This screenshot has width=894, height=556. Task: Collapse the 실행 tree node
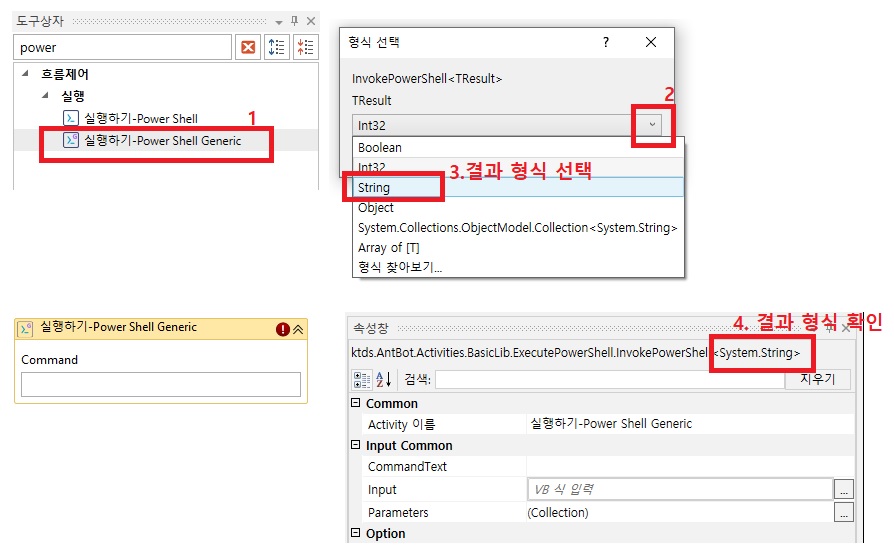(44, 96)
